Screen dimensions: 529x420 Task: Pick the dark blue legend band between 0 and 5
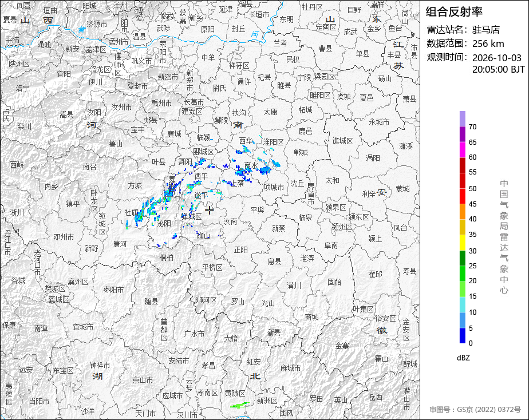pos(462,335)
